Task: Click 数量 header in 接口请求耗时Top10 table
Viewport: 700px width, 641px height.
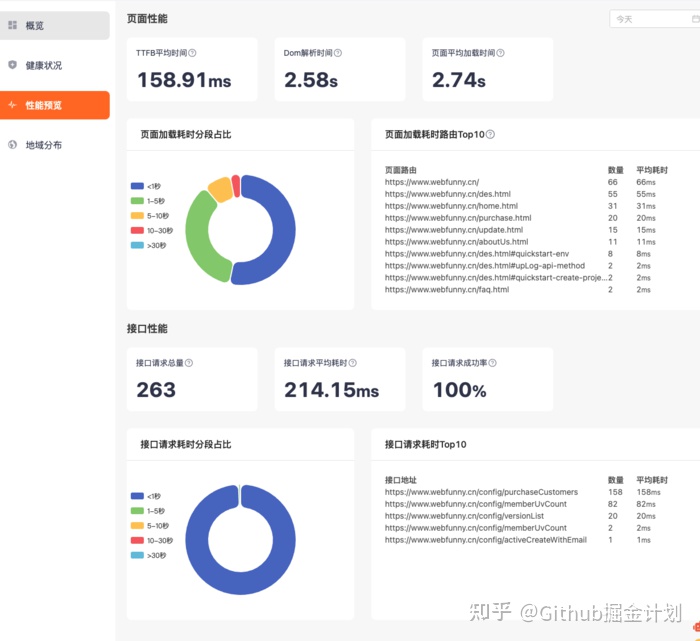Action: (616, 480)
